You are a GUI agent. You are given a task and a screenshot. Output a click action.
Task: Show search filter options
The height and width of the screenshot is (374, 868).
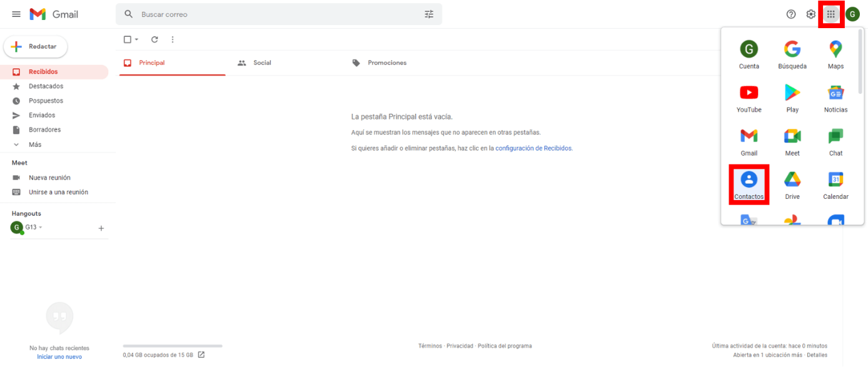(x=429, y=14)
